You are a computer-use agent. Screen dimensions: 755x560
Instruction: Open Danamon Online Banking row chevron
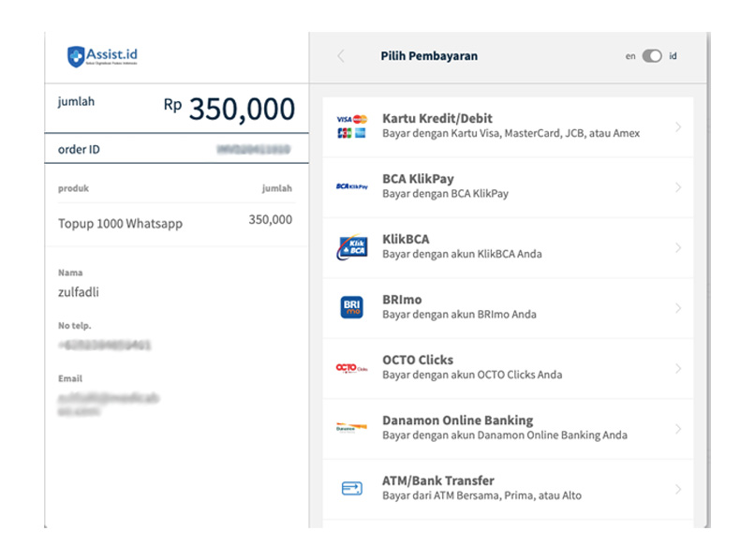tap(678, 429)
